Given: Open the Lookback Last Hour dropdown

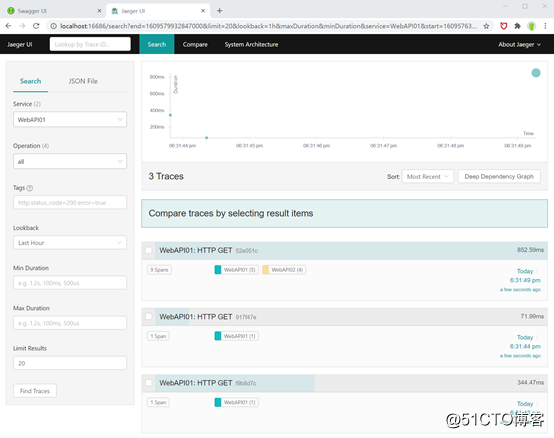Looking at the screenshot, I should (70, 243).
